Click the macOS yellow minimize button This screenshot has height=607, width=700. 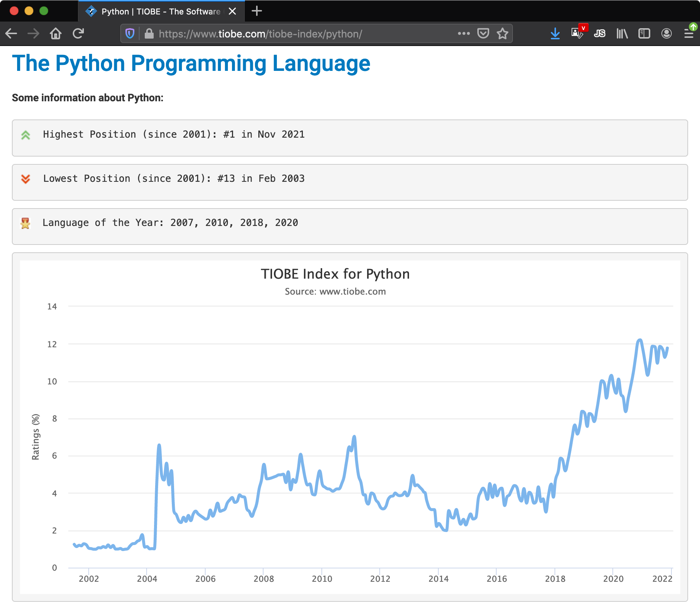(29, 11)
